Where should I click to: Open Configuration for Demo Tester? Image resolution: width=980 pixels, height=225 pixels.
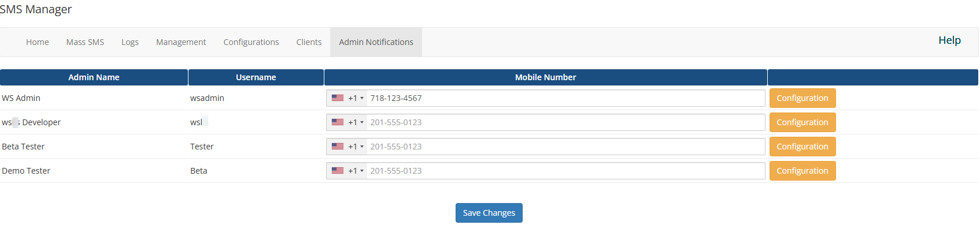point(803,171)
